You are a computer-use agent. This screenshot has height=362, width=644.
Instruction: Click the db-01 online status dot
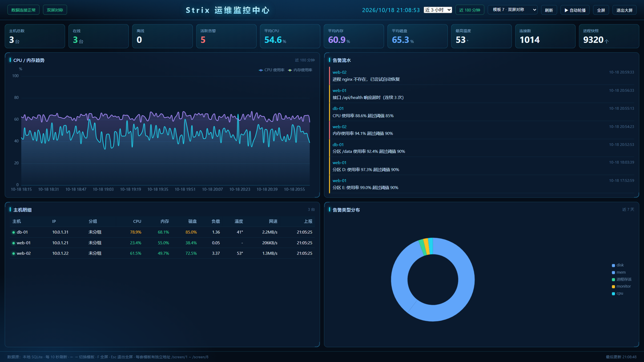tap(14, 232)
